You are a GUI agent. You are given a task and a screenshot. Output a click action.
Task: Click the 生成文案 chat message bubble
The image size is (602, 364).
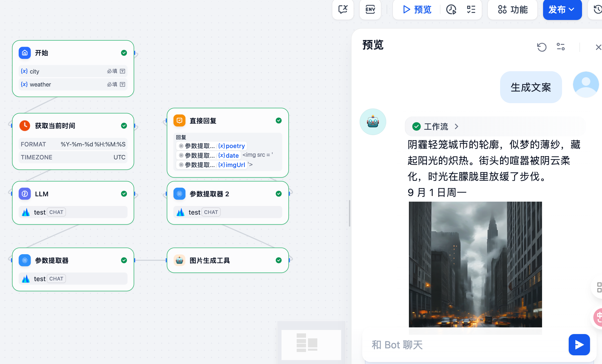(531, 87)
